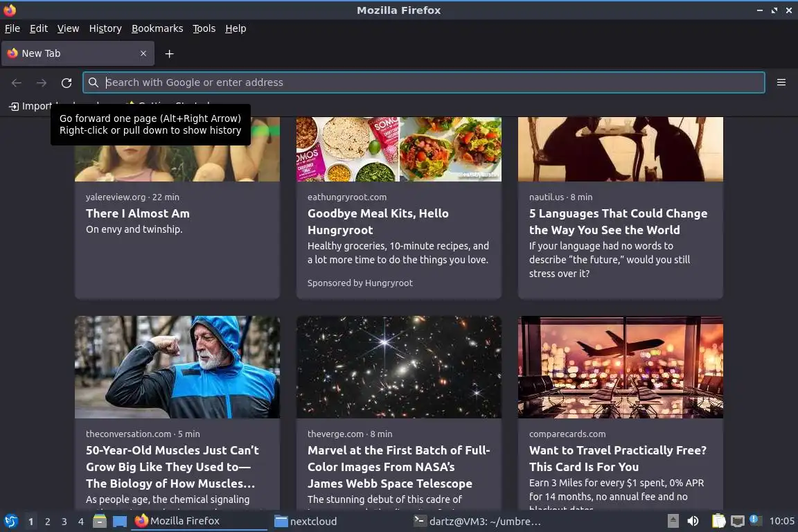Screen dimensions: 798x532
Task: Click the back navigation arrow
Action: 17,82
